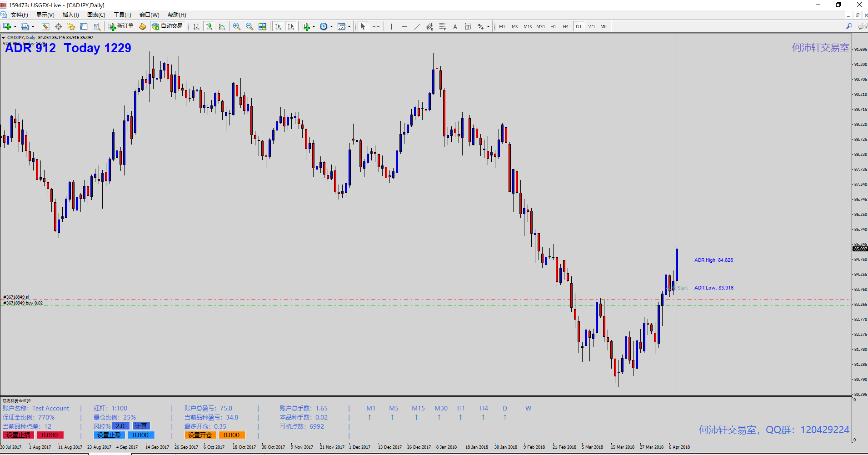This screenshot has width=868, height=455.
Task: Click the search magnifier icon at top right
Action: [849, 26]
